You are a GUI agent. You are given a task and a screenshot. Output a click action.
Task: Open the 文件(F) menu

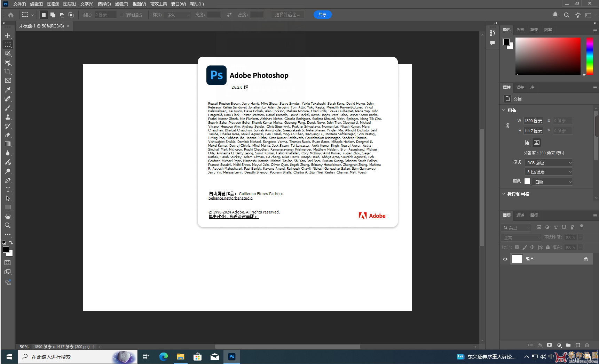click(x=19, y=4)
